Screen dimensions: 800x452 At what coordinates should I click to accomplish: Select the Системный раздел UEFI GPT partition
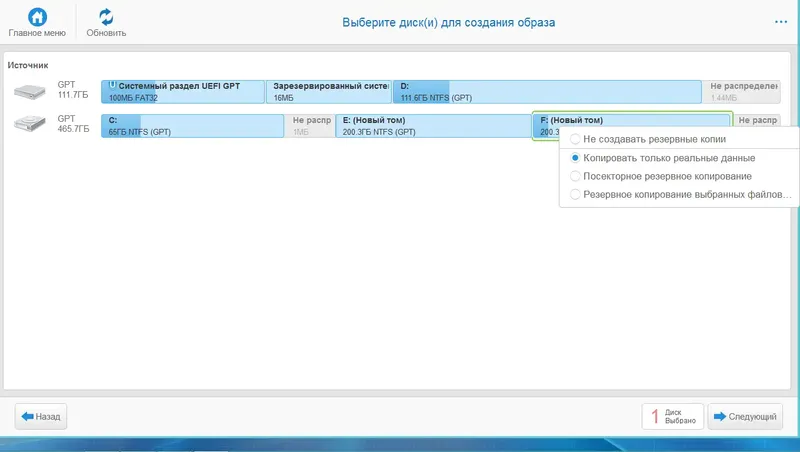[x=183, y=92]
